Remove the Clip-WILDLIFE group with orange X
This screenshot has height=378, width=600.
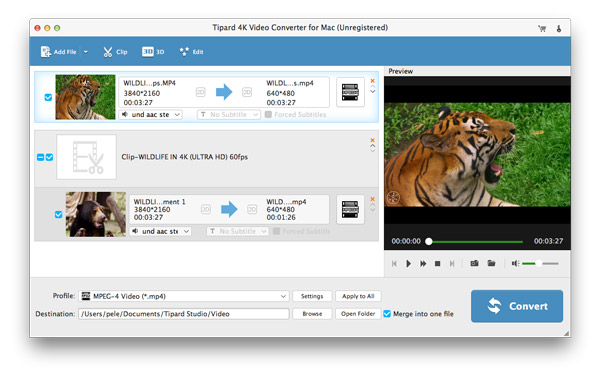coord(372,140)
